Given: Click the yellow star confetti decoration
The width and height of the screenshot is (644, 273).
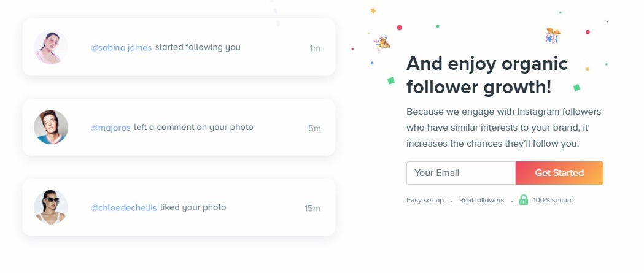Looking at the screenshot, I should pos(373,11).
